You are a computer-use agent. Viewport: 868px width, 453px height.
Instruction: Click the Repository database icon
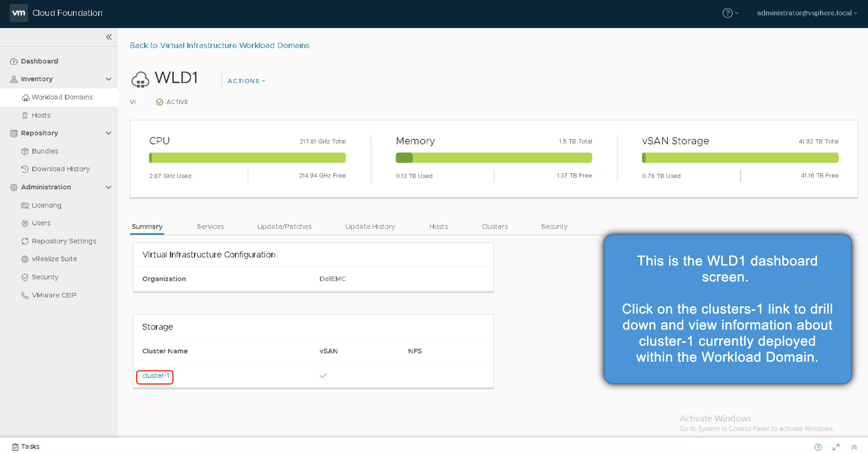[14, 133]
